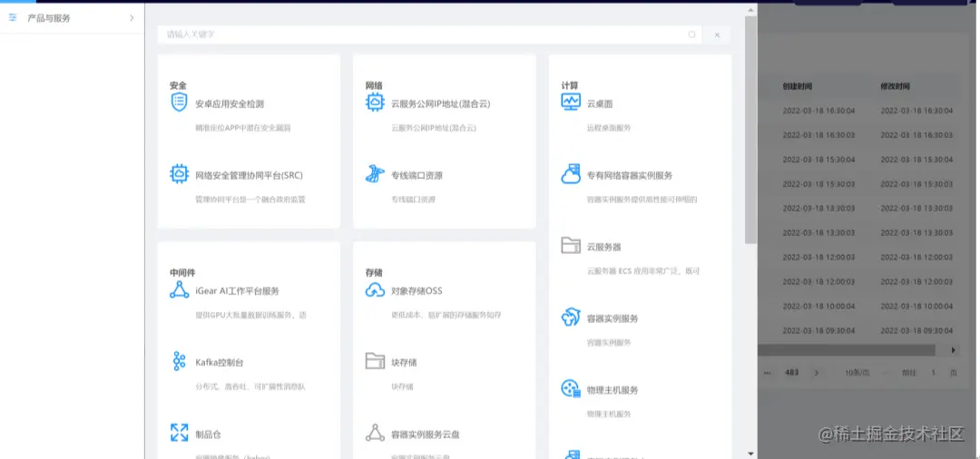Click the Kafka控制台 icon
Image resolution: width=980 pixels, height=459 pixels.
180,361
